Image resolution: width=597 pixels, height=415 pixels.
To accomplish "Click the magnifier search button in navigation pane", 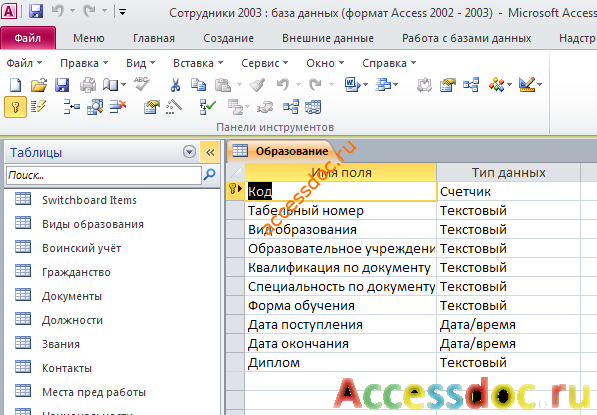I will (x=209, y=175).
